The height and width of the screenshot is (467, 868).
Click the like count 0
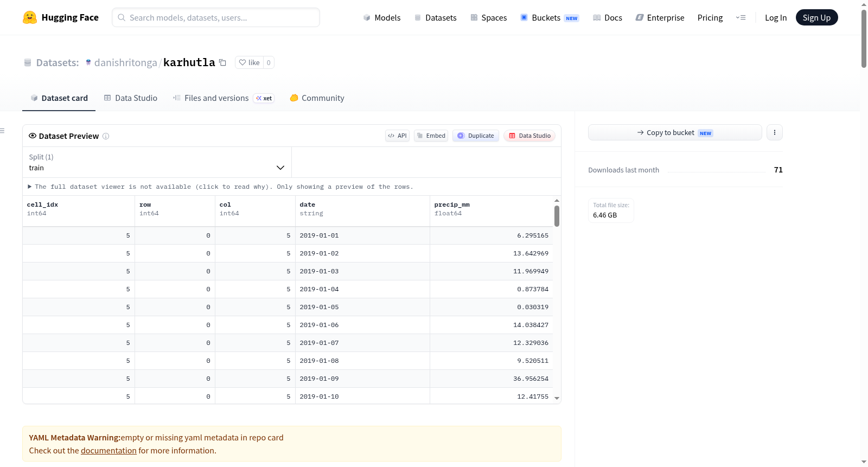tap(269, 62)
